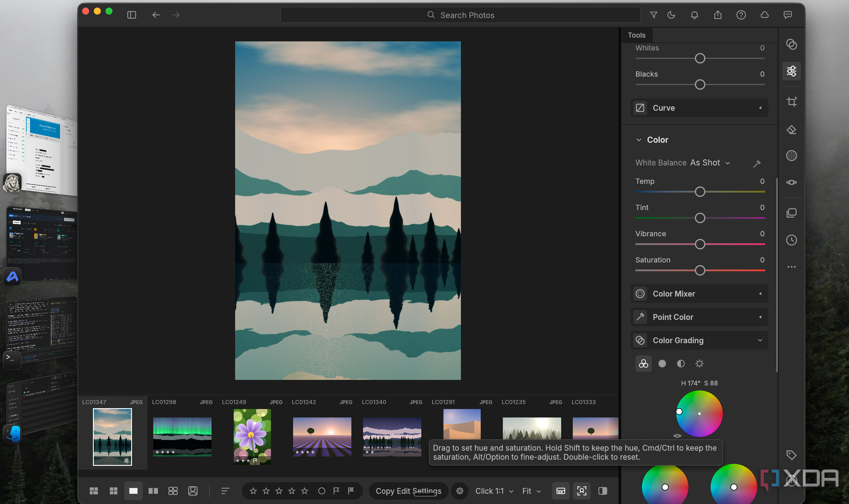The height and width of the screenshot is (504, 849).
Task: Open the Finder icon in Stage Manager
Action: point(12,434)
